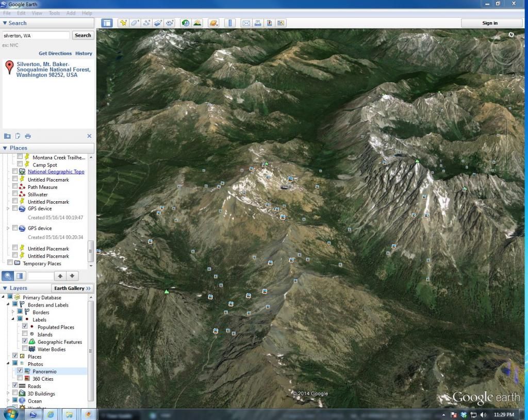Enable the Camp Spot placemark checkbox
528x420 pixels.
20,164
